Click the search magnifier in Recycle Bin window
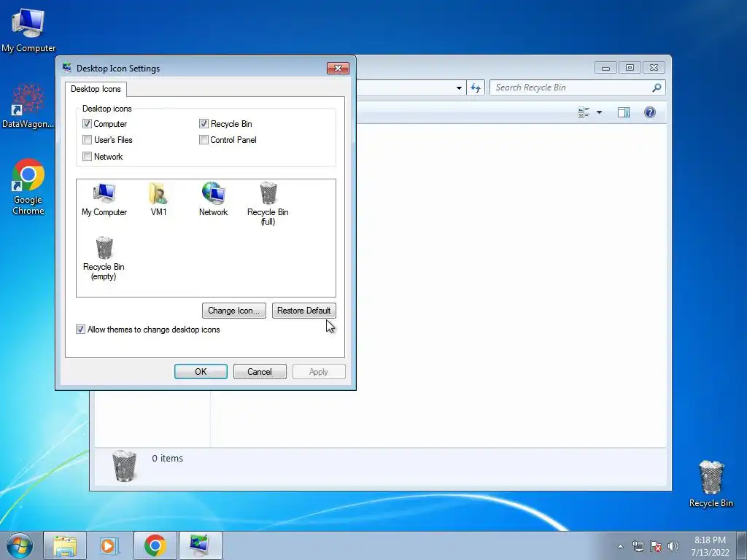This screenshot has height=560, width=747. (x=657, y=87)
